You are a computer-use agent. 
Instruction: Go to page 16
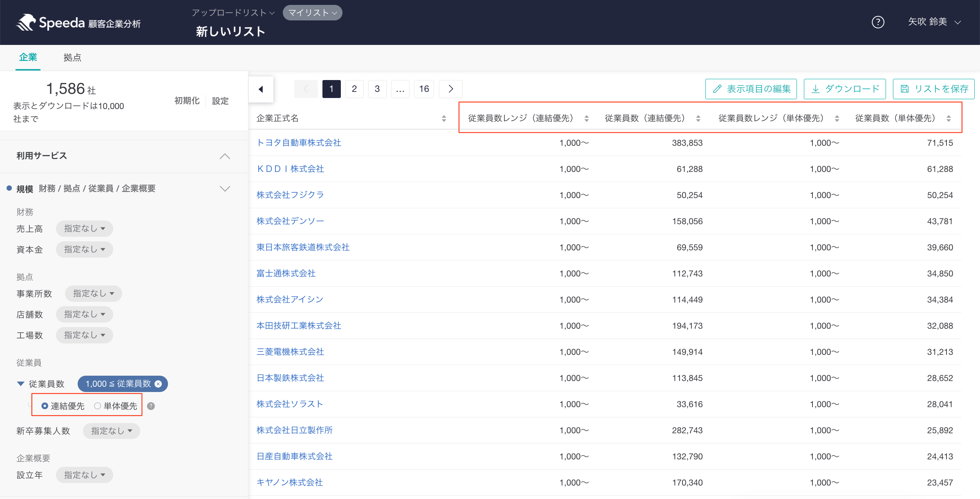point(424,89)
